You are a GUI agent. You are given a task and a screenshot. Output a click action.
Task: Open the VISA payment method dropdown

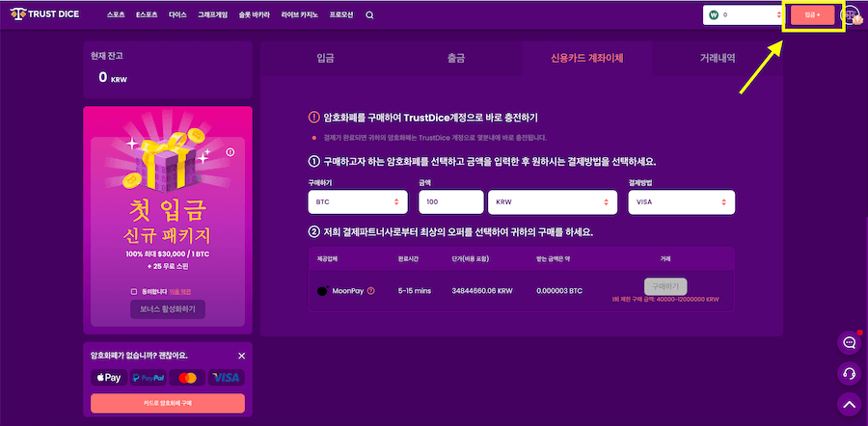point(682,202)
